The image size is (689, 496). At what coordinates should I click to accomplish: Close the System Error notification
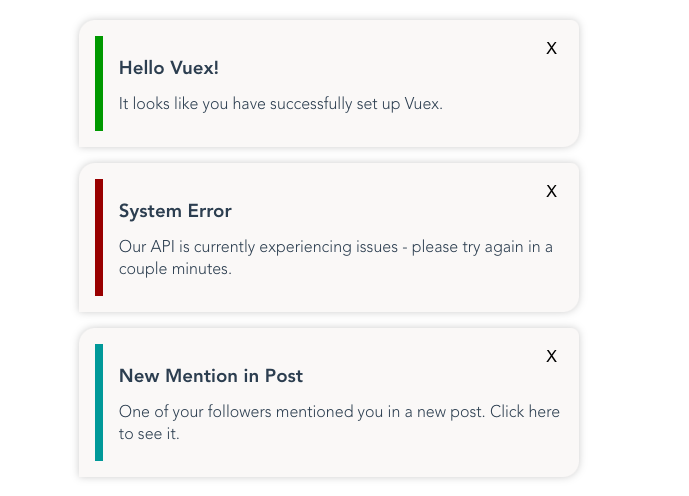(551, 191)
